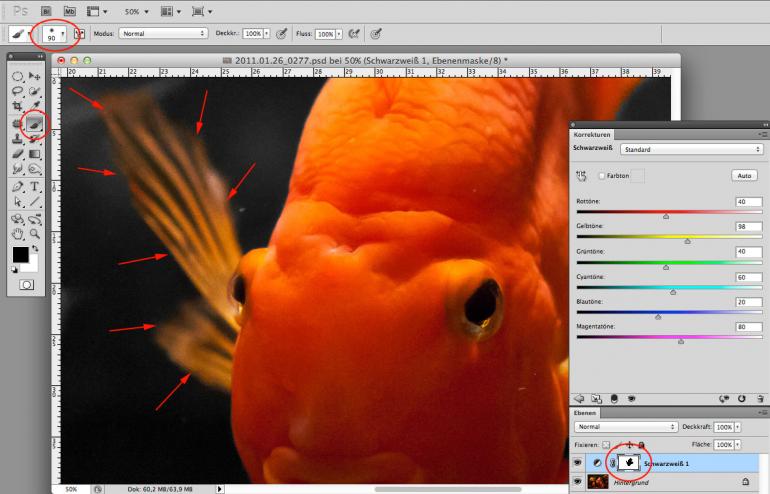The image size is (770, 494).
Task: Hide the Schwarzweiß 1 layer
Action: pos(578,463)
